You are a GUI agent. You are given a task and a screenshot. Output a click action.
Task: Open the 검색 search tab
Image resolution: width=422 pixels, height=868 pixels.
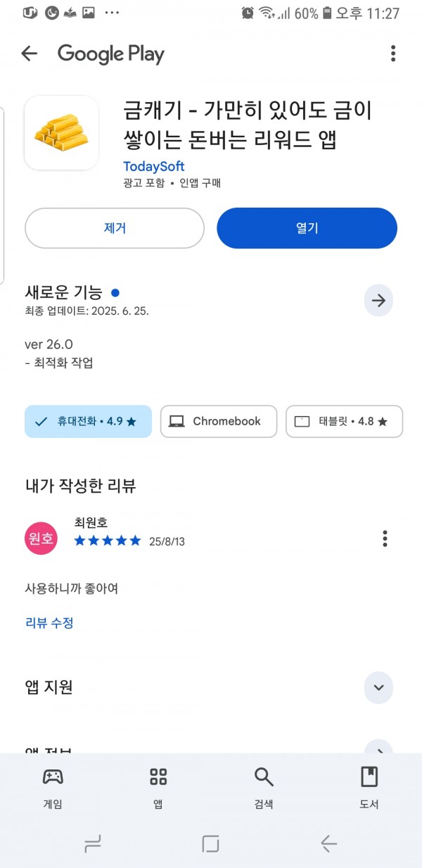264,787
